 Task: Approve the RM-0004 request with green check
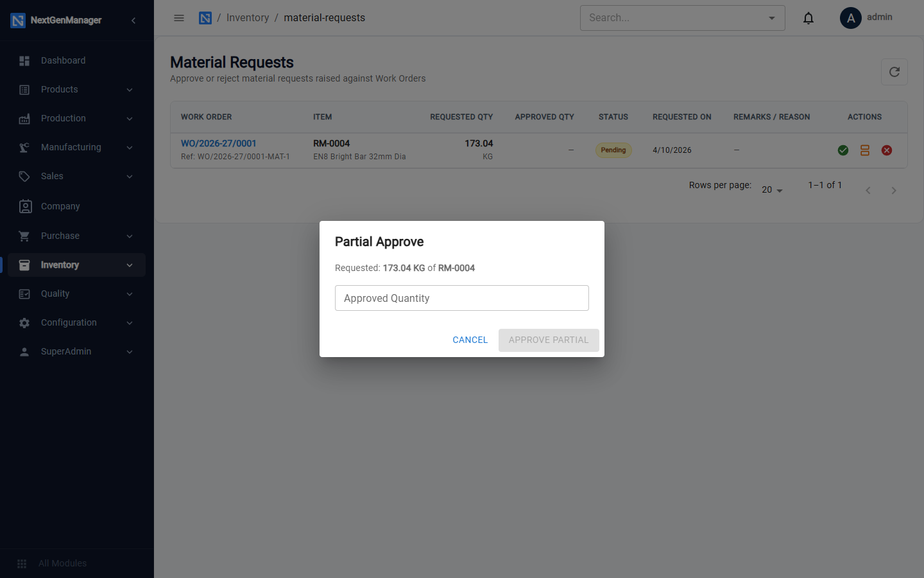(x=843, y=150)
